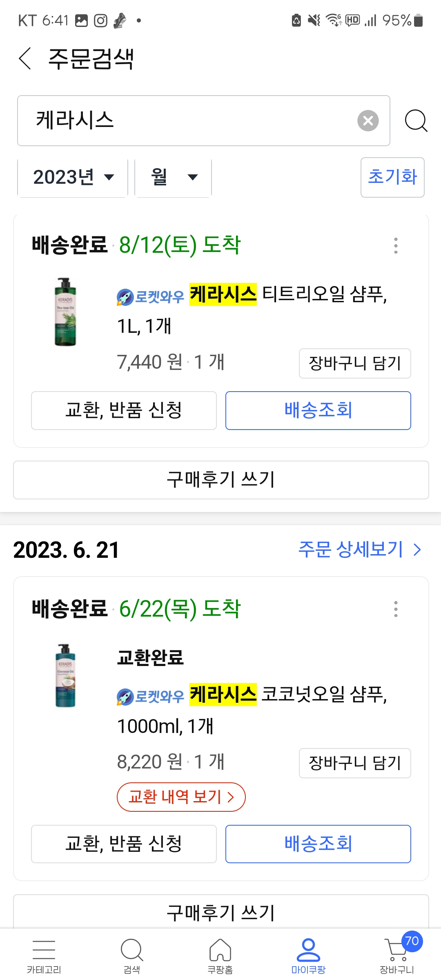441x980 pixels.
Task: View 교환 내역 보기 link
Action: click(x=181, y=797)
